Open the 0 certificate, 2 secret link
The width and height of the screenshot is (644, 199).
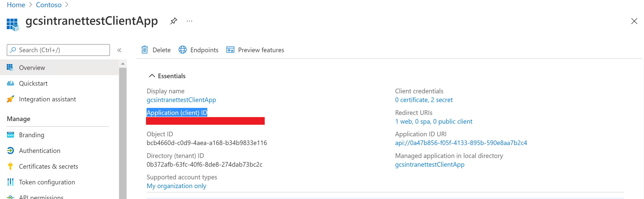pos(424,100)
